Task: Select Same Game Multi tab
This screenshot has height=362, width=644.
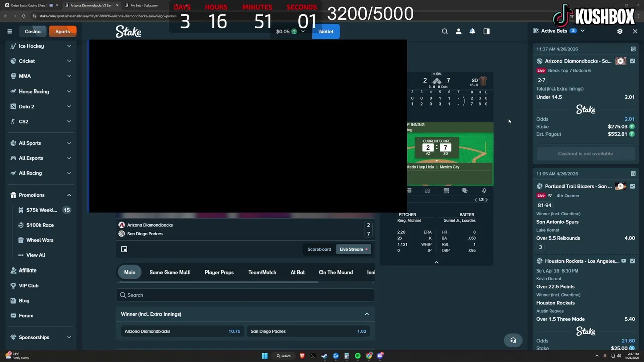Action: coord(170,273)
